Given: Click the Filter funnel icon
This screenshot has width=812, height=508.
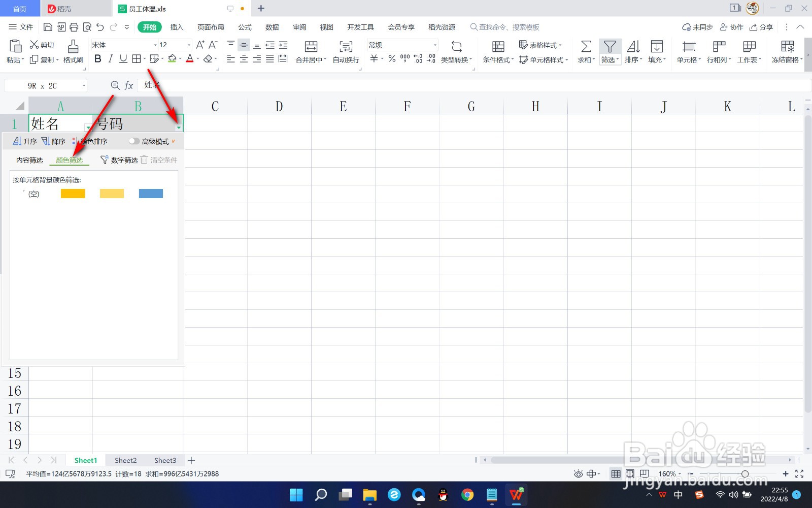Looking at the screenshot, I should pyautogui.click(x=610, y=47).
